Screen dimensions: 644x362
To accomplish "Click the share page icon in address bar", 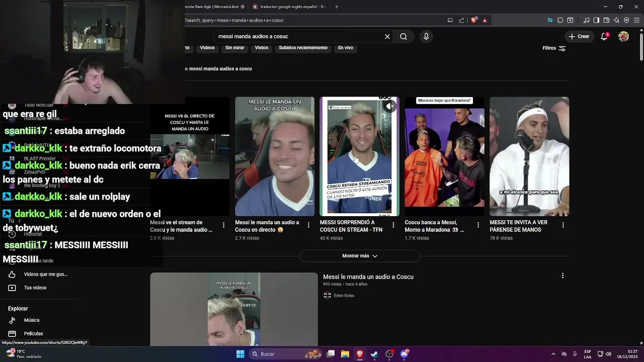I will coord(461,20).
